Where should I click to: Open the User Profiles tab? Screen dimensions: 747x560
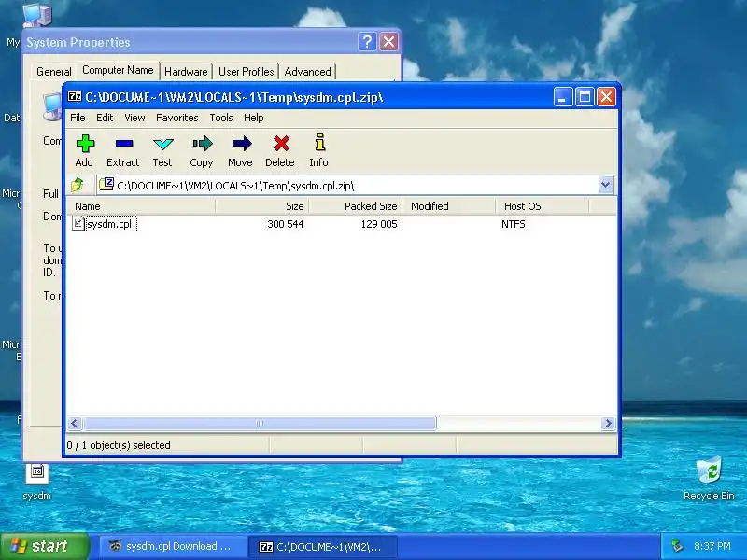pyautogui.click(x=246, y=72)
